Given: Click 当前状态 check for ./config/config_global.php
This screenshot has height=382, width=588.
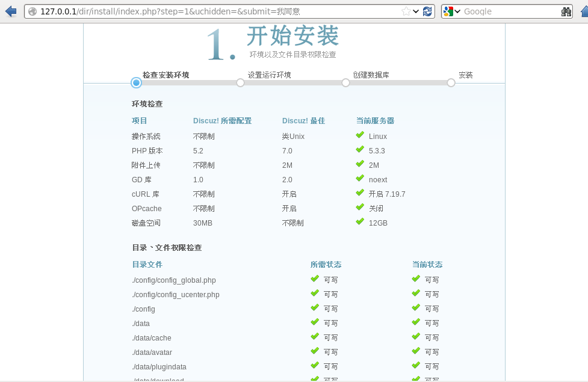Looking at the screenshot, I should pos(416,279).
